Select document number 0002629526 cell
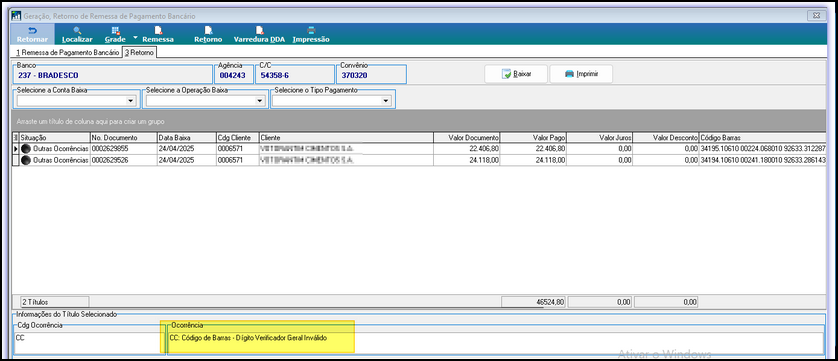This screenshot has width=838, height=361. point(123,159)
